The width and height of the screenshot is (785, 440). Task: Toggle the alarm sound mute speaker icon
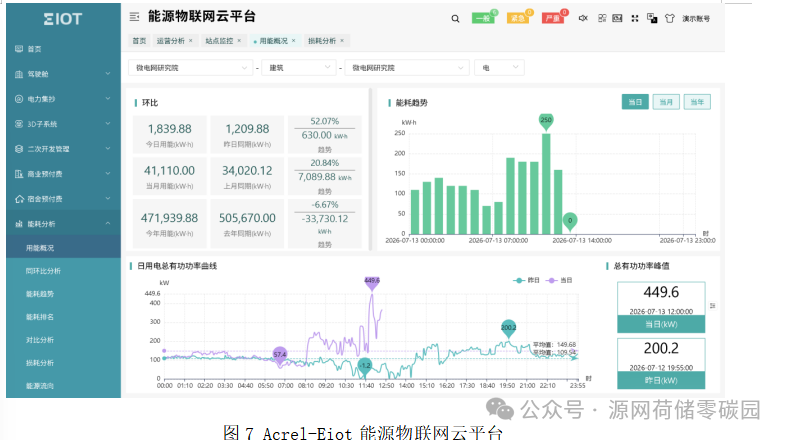(x=583, y=18)
